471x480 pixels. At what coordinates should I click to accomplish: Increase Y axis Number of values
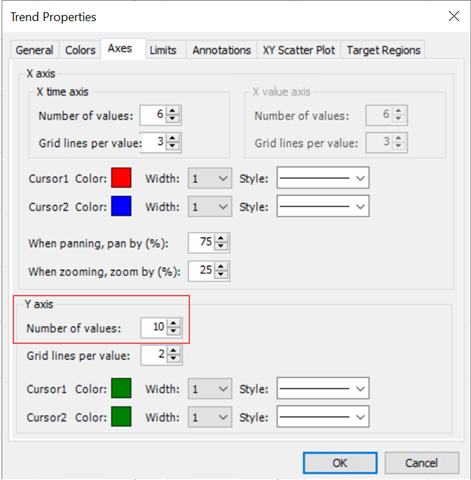173,323
